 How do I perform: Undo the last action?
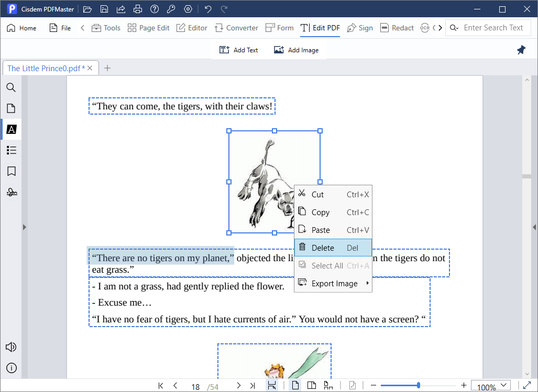pyautogui.click(x=208, y=9)
